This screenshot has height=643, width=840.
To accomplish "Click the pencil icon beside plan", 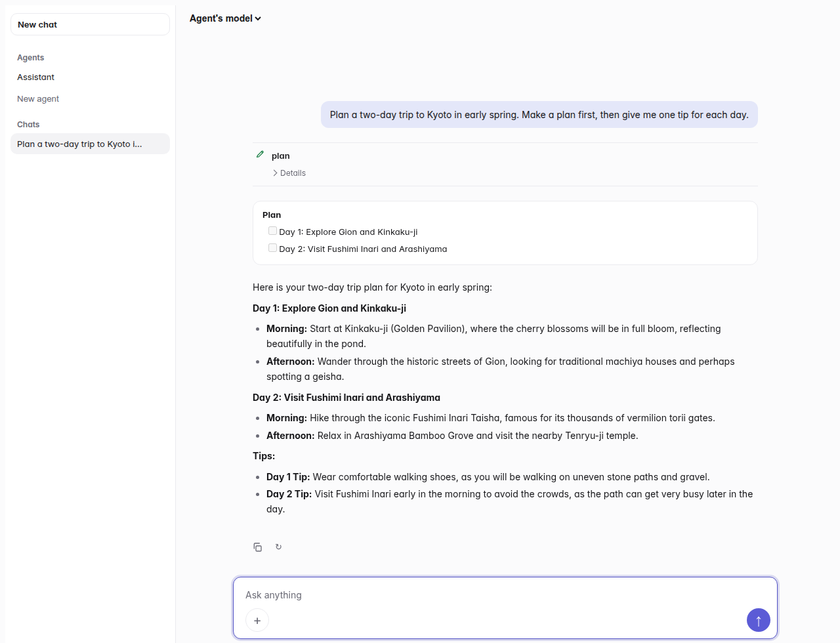I will pos(260,155).
